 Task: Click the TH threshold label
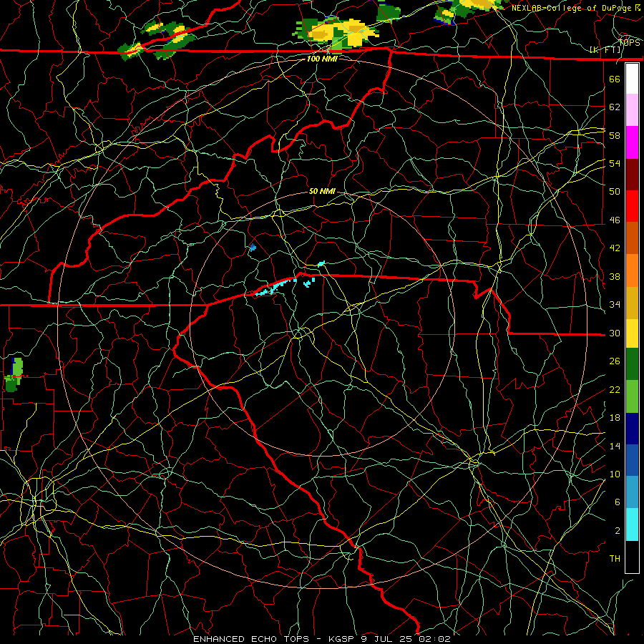[x=615, y=559]
